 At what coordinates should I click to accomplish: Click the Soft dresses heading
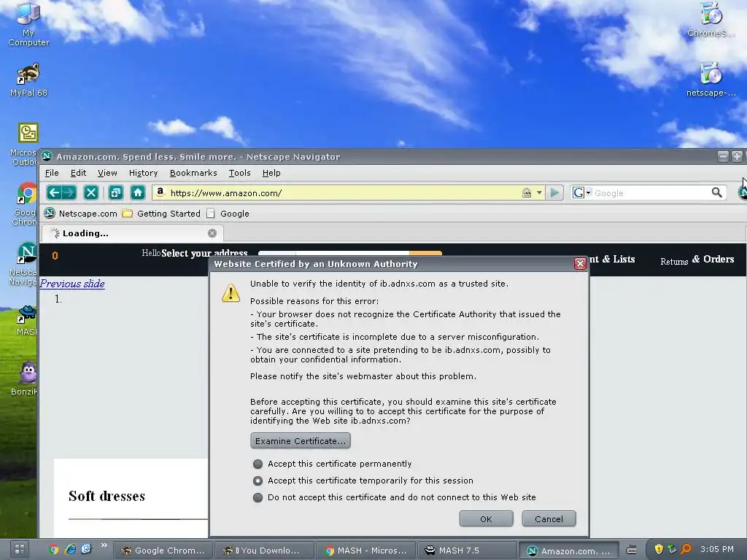(107, 496)
